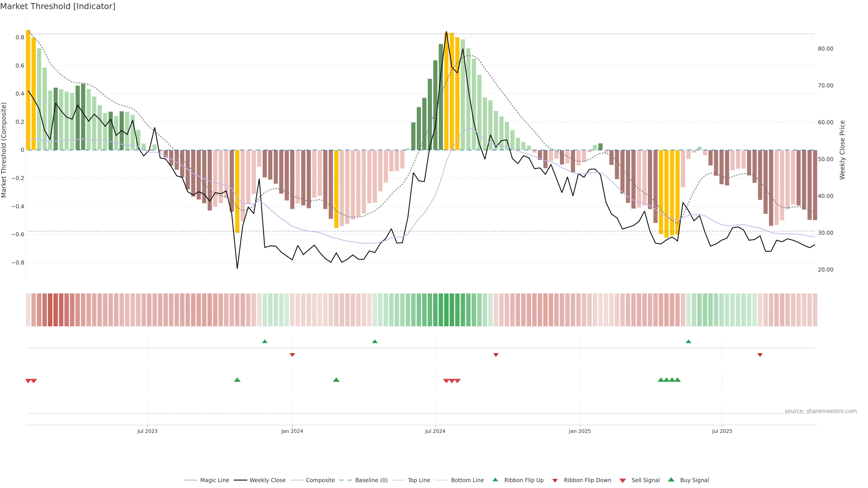Viewport: 868px width, 488px height.
Task: Click the darkest green ribbon segment
Action: pyautogui.click(x=446, y=310)
